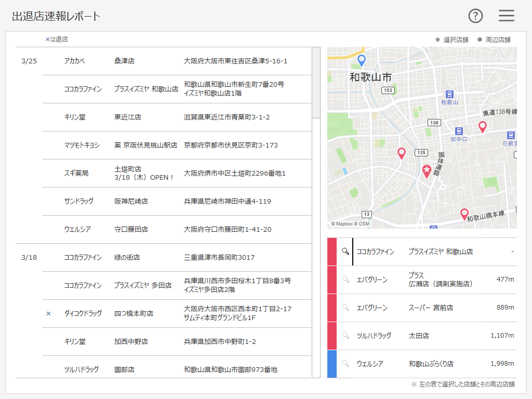Click the dot icon in 周辺店舗 legend
The image size is (532, 399).
tap(480, 39)
